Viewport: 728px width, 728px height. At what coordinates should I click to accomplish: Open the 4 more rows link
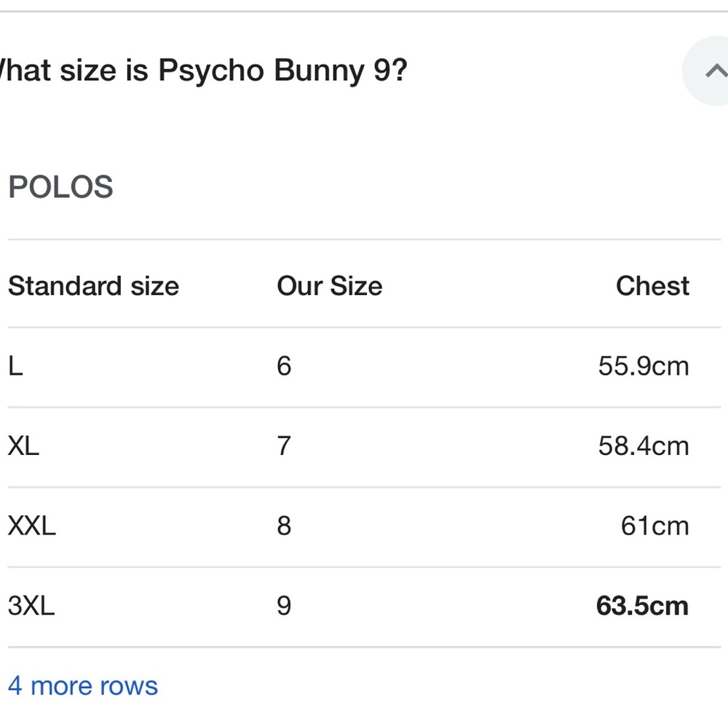point(83,685)
